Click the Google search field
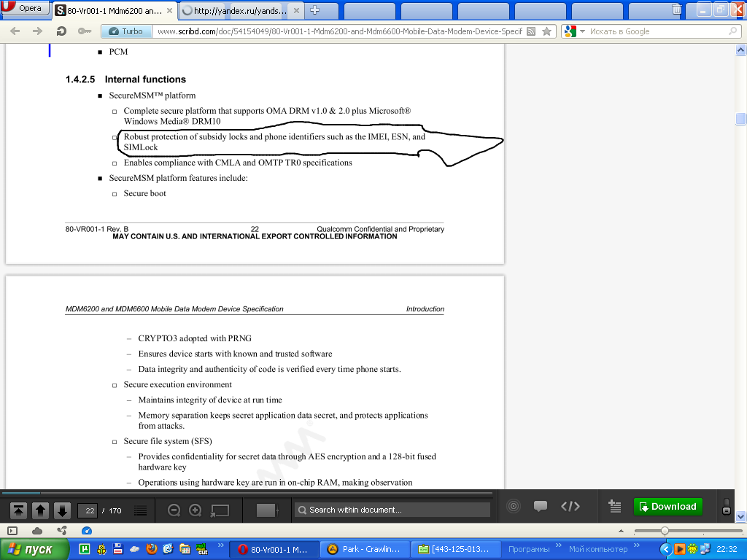The height and width of the screenshot is (560, 747). (x=657, y=31)
